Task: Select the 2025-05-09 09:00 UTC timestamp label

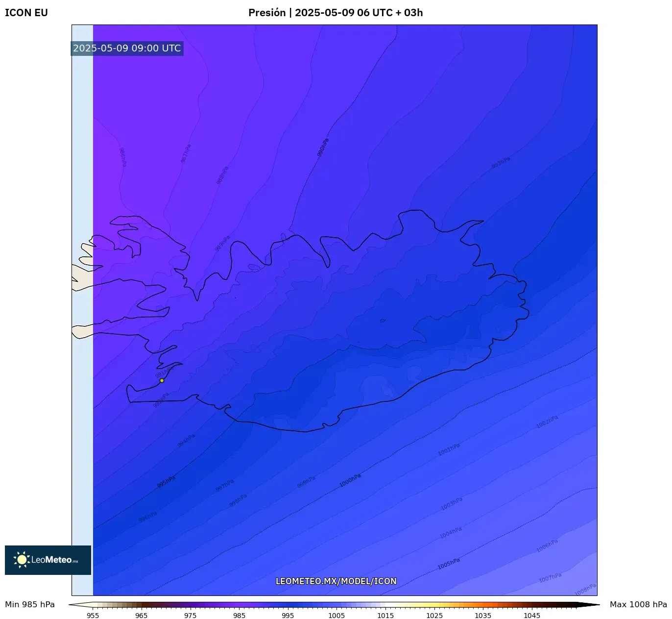Action: pyautogui.click(x=127, y=48)
